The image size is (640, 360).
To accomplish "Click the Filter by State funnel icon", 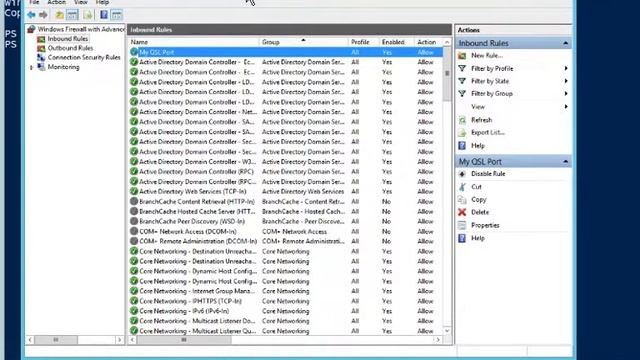I will tap(462, 81).
